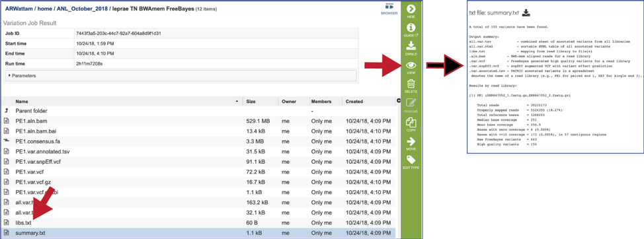Click the file icon beside PE1.var.annotated.tsv

point(6,151)
